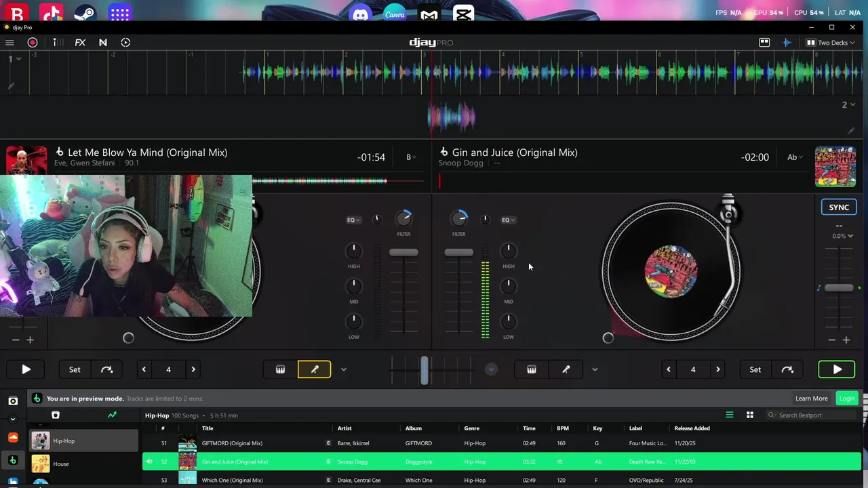Click the crossfader handle

tap(425, 370)
